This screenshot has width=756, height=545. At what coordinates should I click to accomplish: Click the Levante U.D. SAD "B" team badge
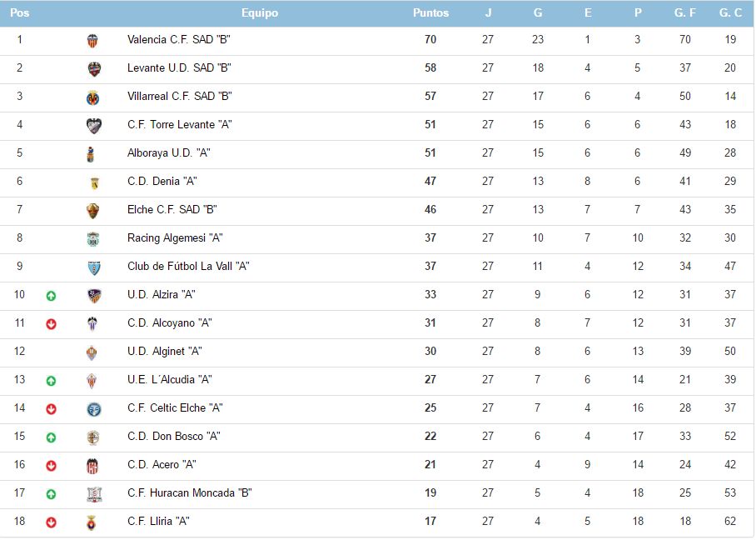[93, 69]
